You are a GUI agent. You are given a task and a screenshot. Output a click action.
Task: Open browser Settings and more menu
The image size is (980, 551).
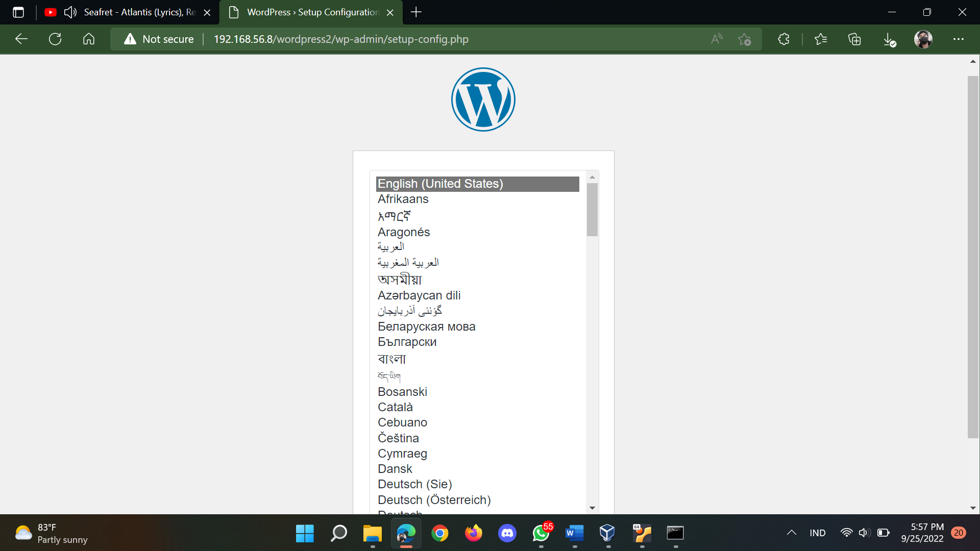coord(958,39)
